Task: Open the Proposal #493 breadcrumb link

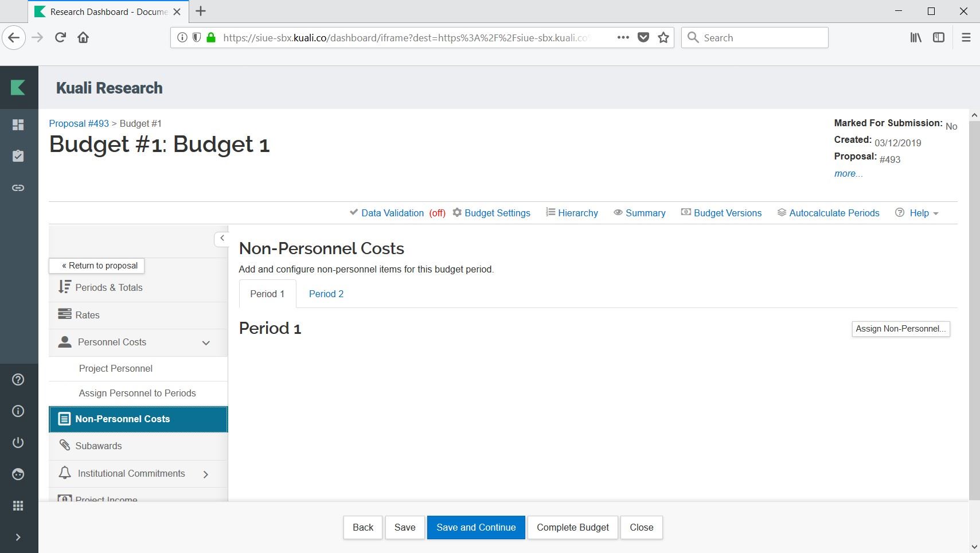Action: (x=79, y=123)
